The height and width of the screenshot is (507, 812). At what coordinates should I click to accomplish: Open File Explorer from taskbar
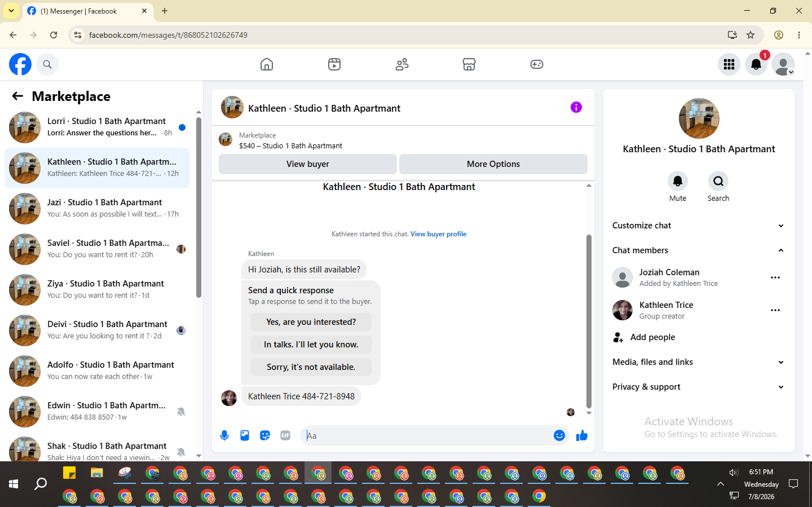pos(97,473)
